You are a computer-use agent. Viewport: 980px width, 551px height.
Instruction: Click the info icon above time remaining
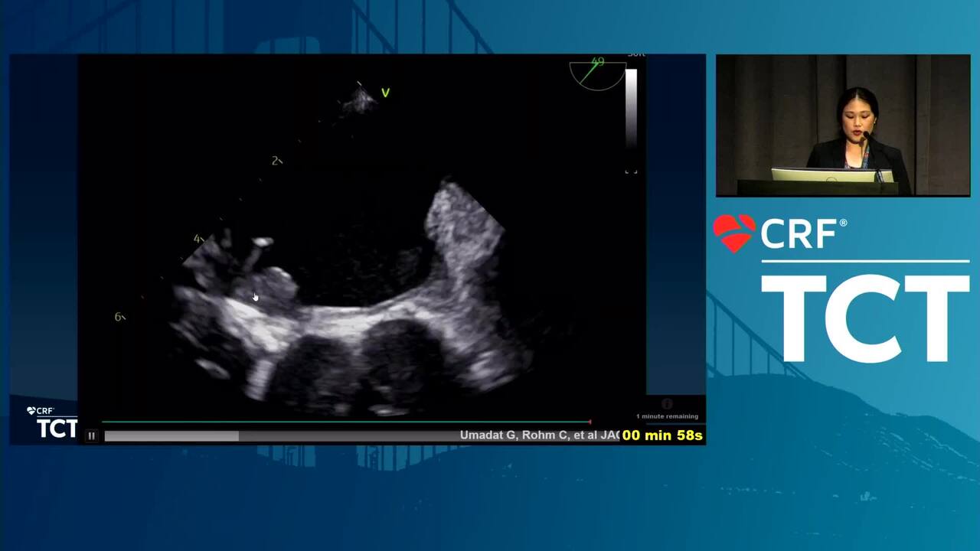click(x=667, y=404)
